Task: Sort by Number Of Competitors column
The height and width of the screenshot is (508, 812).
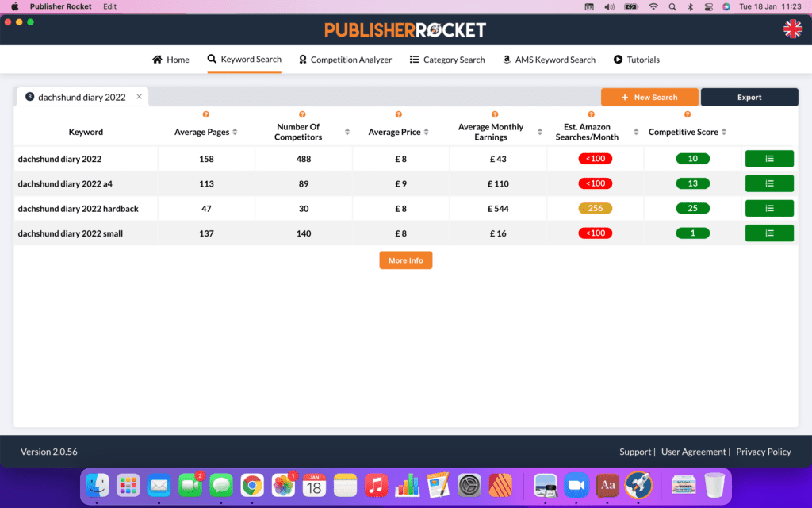Action: click(x=347, y=132)
